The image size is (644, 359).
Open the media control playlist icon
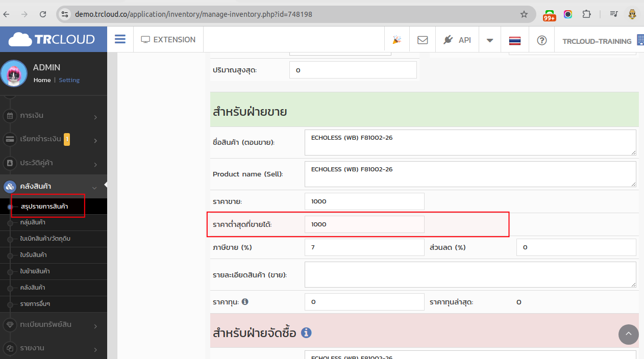(x=614, y=14)
